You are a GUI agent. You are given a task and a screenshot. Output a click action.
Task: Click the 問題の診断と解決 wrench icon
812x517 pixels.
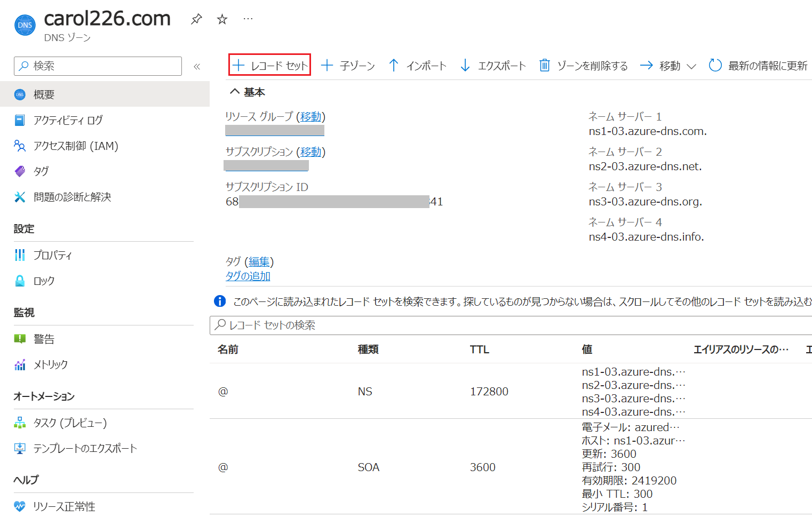coord(20,197)
